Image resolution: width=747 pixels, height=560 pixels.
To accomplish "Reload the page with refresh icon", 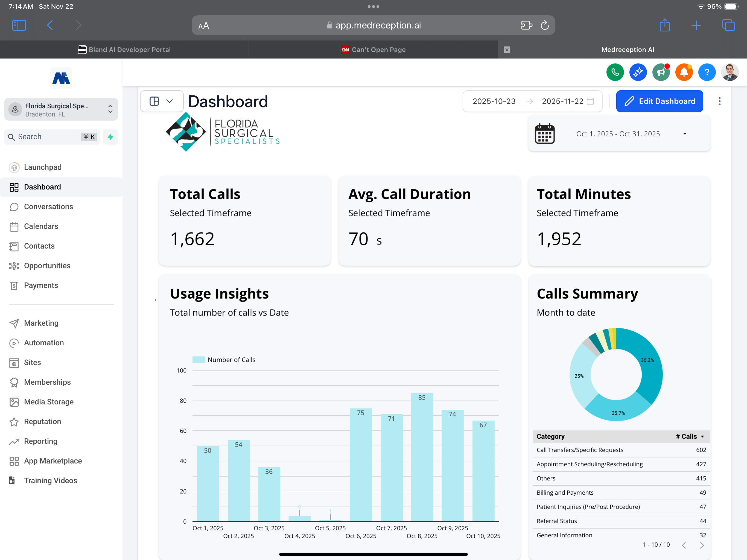I will pos(544,25).
